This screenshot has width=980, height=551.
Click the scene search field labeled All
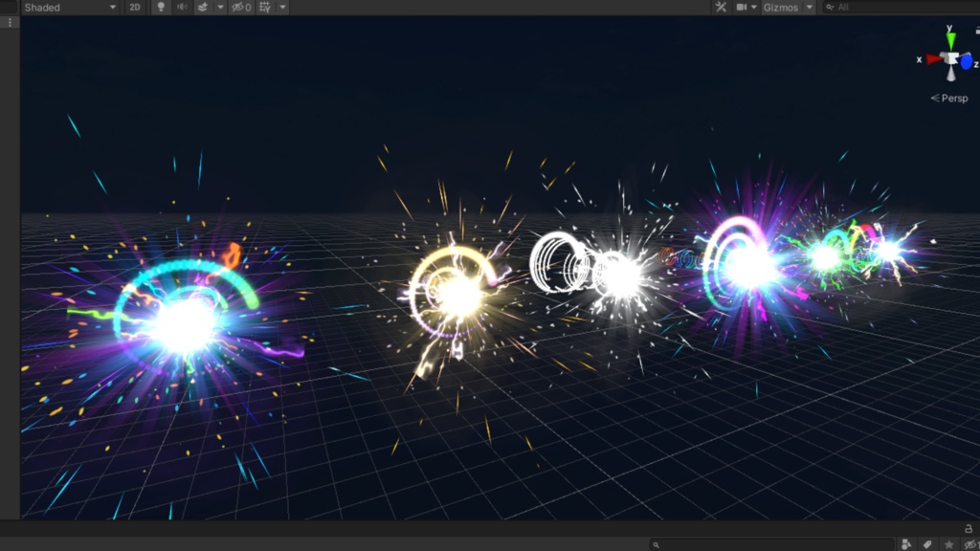coord(900,8)
